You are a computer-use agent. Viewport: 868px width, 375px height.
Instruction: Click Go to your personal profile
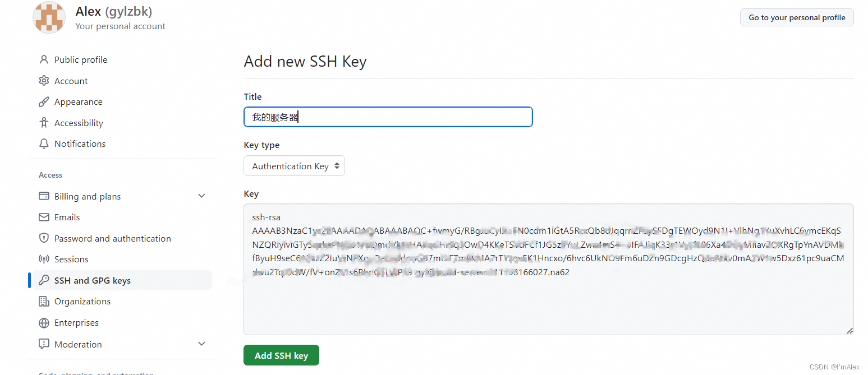click(797, 17)
